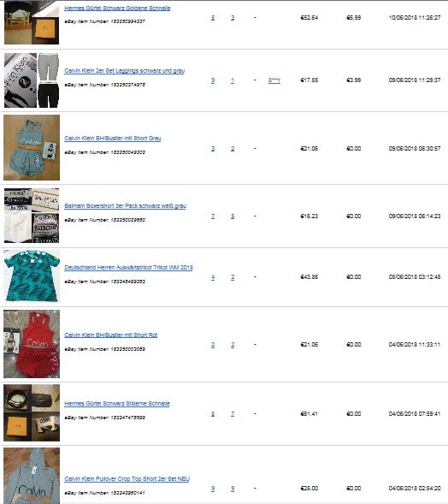Open the high bidder link for leggings
The image size is (448, 504).
tap(274, 80)
